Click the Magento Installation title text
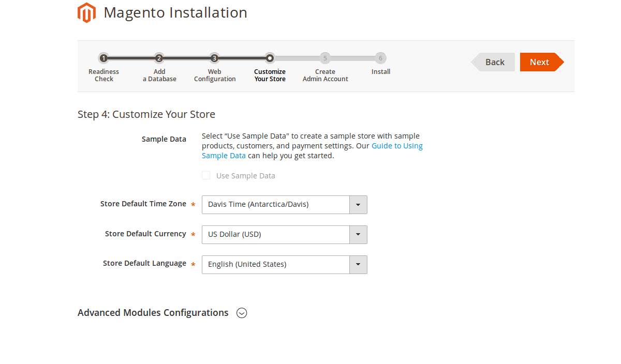 tap(175, 12)
